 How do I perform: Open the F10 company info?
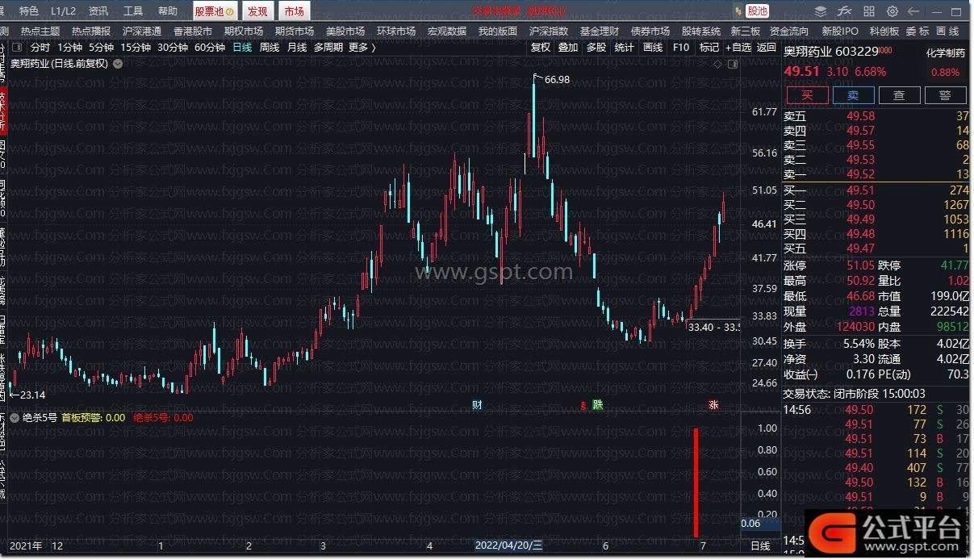pyautogui.click(x=681, y=48)
